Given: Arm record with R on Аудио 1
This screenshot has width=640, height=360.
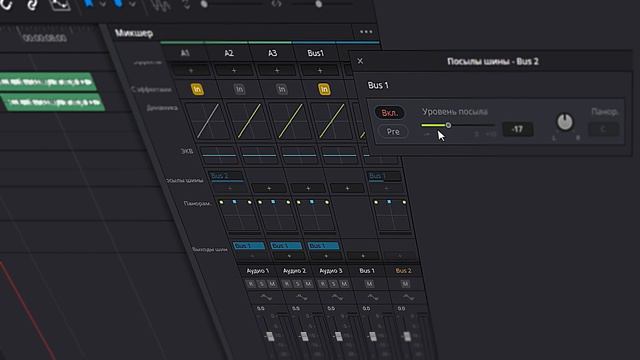Looking at the screenshot, I should pos(251,284).
